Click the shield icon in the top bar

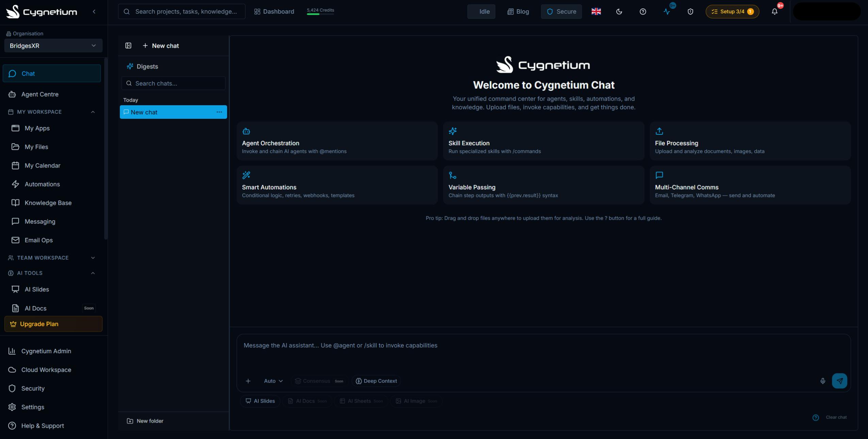[690, 12]
